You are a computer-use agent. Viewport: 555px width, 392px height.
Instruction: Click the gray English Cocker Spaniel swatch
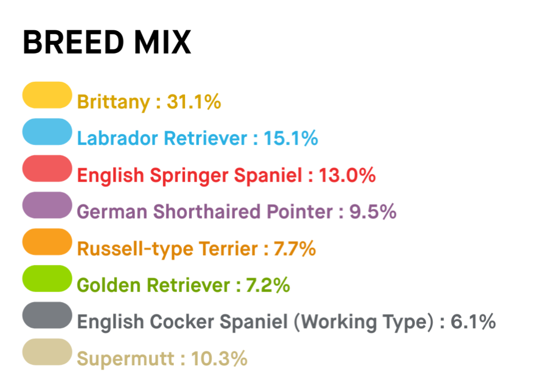pyautogui.click(x=47, y=315)
